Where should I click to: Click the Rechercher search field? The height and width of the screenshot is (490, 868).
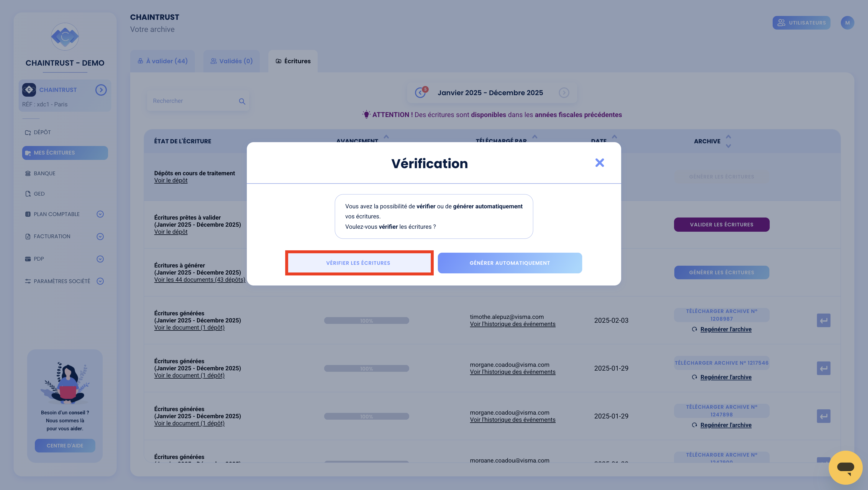pyautogui.click(x=198, y=101)
